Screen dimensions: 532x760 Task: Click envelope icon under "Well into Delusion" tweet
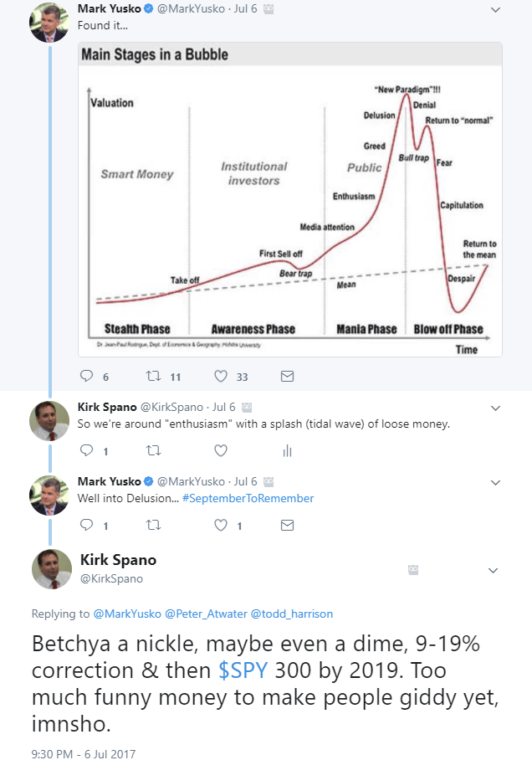[x=287, y=526]
